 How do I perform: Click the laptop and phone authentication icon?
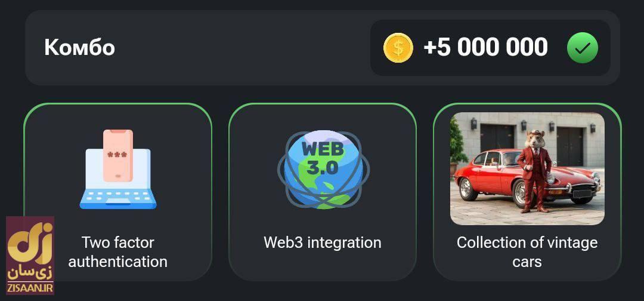[x=118, y=169]
